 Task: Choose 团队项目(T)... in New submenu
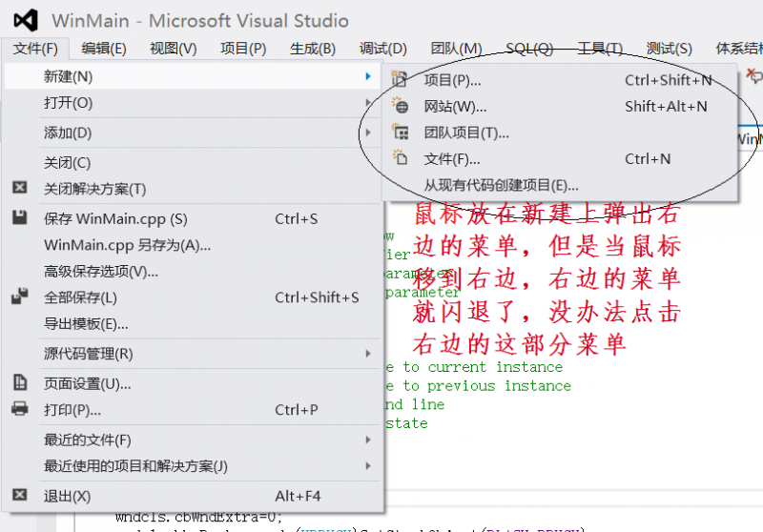coord(560,133)
